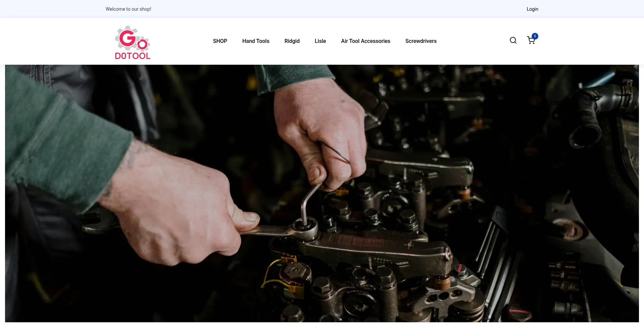Click the hex key in the banner photo
Image resolution: width=644 pixels, height=333 pixels.
[x=309, y=201]
